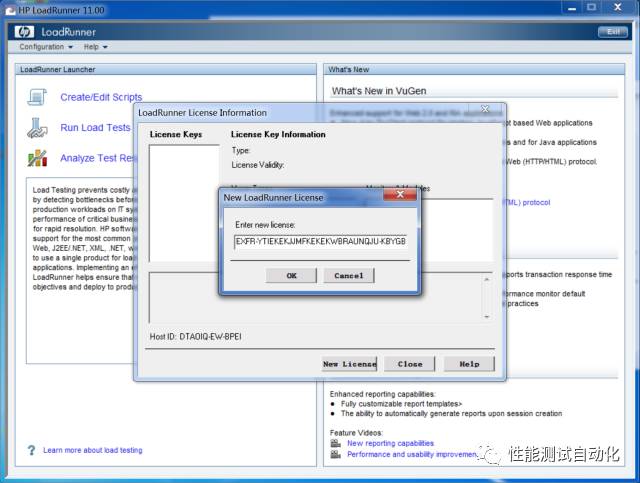Viewport: 640px width, 483px height.
Task: Click the Run Load Tests flask icon
Action: (x=37, y=128)
